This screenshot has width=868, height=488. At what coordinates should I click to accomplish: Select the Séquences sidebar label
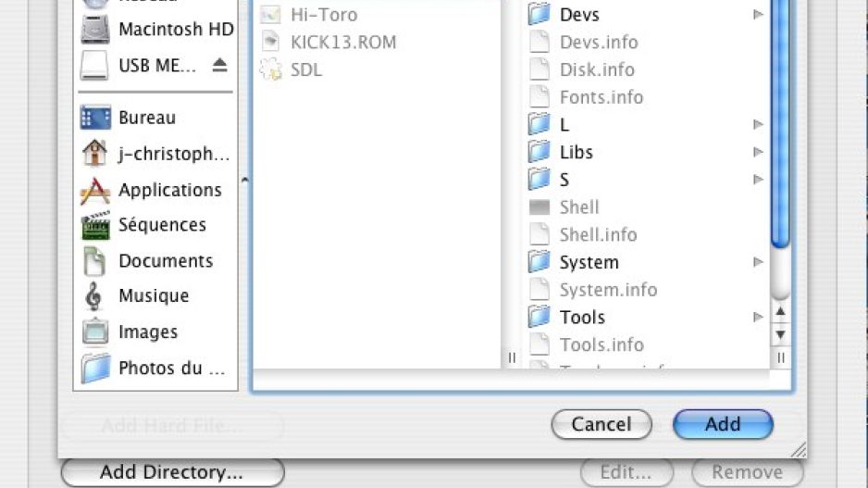(162, 224)
